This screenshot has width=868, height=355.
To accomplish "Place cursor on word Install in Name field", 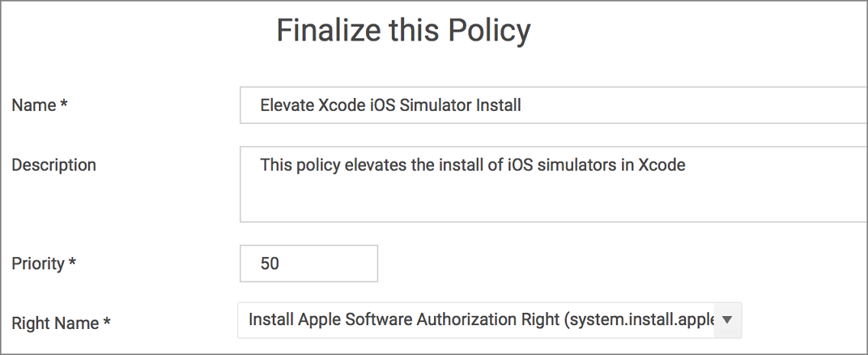I will click(x=498, y=105).
